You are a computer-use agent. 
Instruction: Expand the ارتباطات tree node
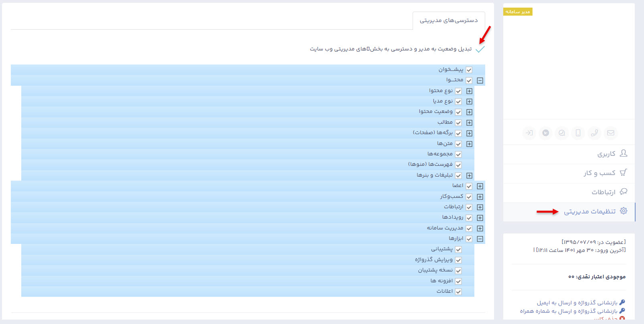click(480, 207)
